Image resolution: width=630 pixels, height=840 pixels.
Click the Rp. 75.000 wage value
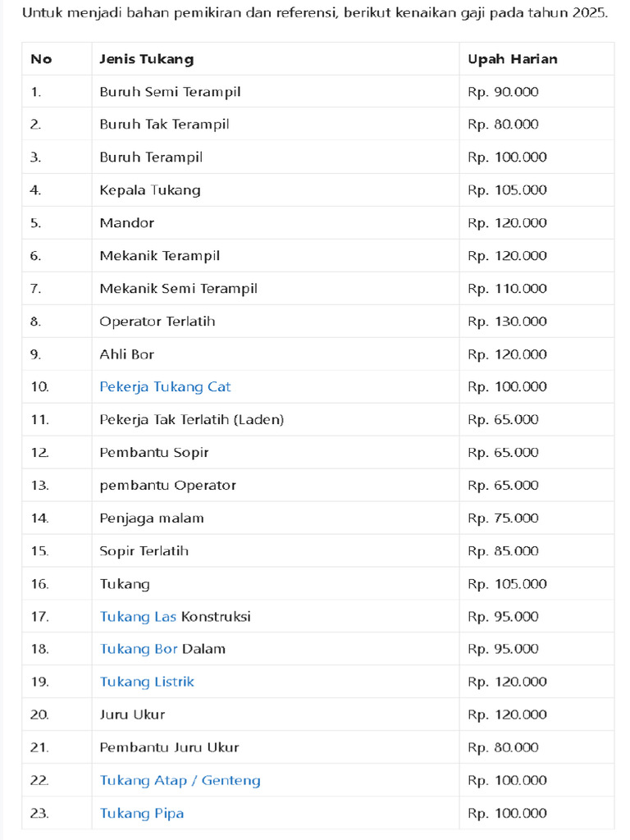(503, 518)
